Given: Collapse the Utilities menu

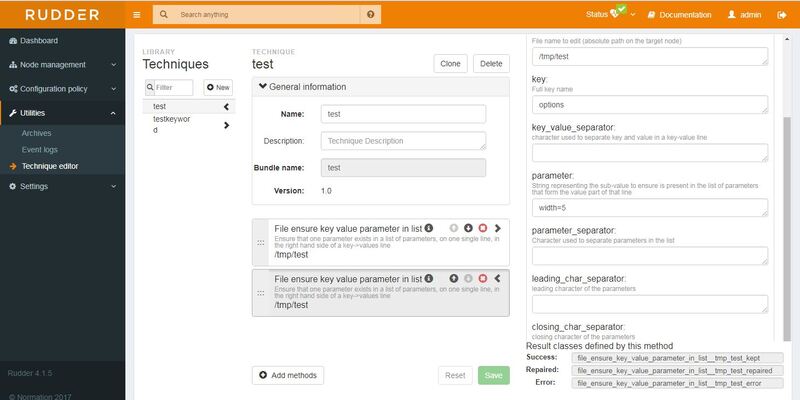Looking at the screenshot, I should click(x=62, y=113).
